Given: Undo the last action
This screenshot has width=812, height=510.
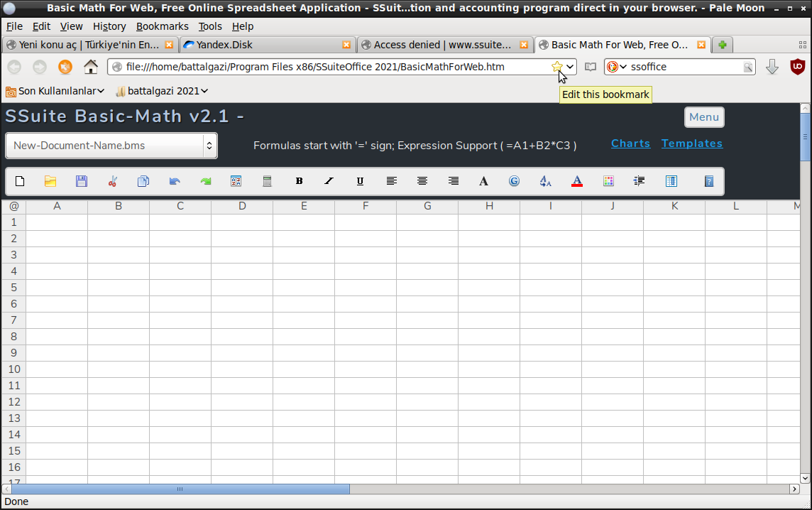Looking at the screenshot, I should pos(175,181).
